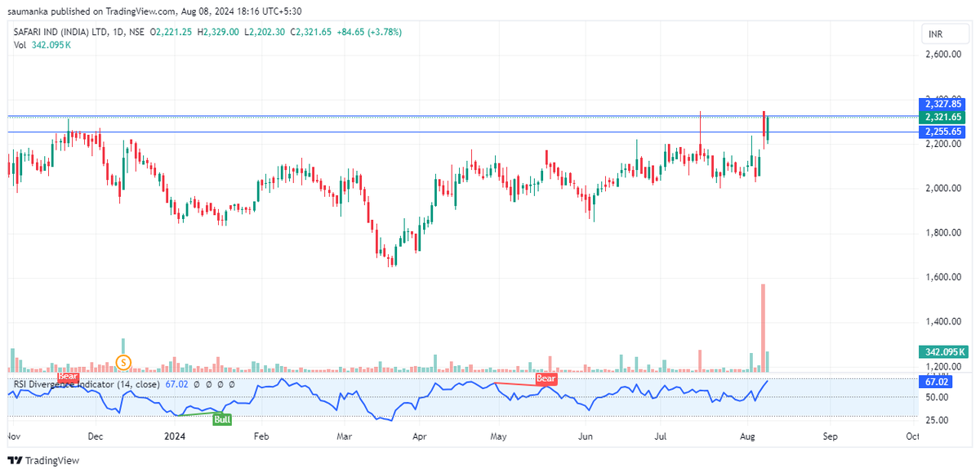Click the Aug label on time axis
Screen dimensions: 980x474
(x=747, y=436)
